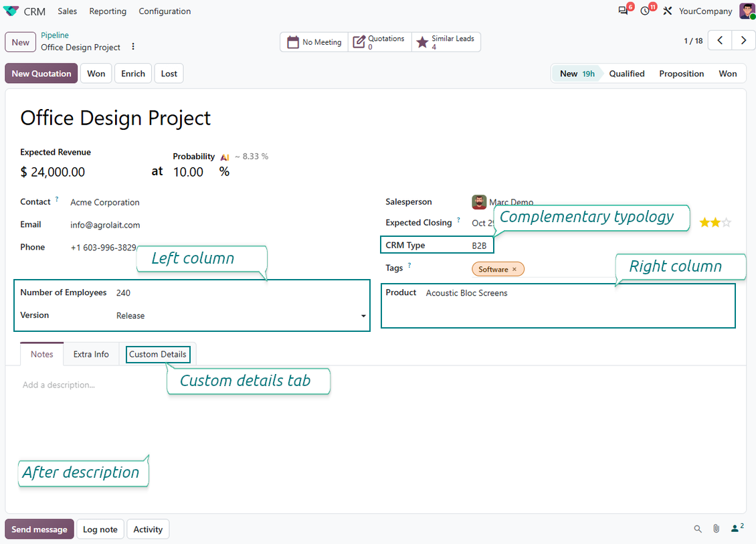Edit the phone number field

coord(103,248)
